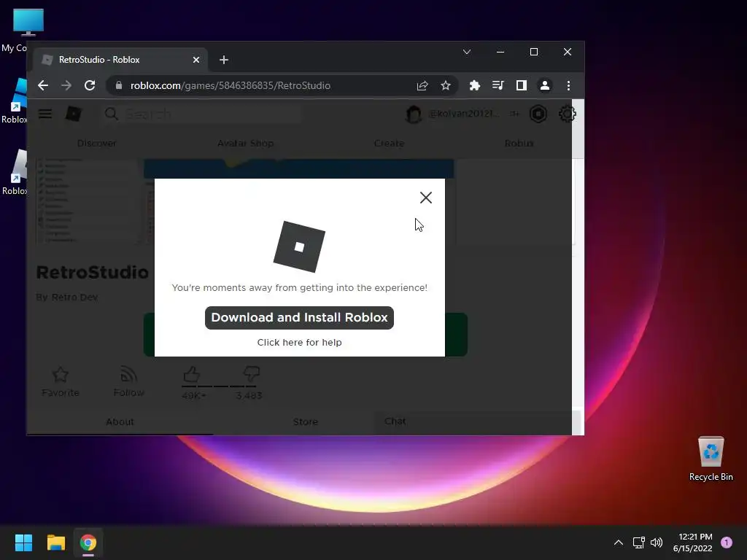Open the Roblox settings gear icon
The height and width of the screenshot is (560, 747).
pyautogui.click(x=567, y=114)
